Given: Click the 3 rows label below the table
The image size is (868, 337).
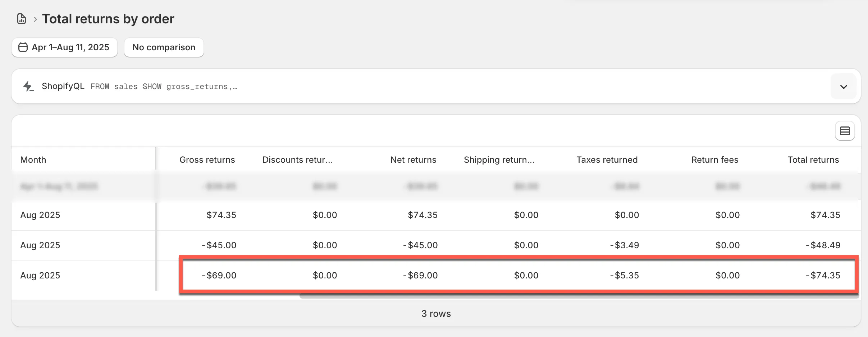Looking at the screenshot, I should pyautogui.click(x=436, y=313).
